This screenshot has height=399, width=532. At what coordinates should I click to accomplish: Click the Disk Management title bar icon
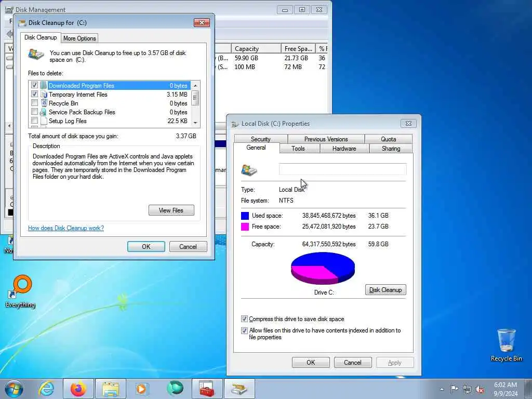9,9
